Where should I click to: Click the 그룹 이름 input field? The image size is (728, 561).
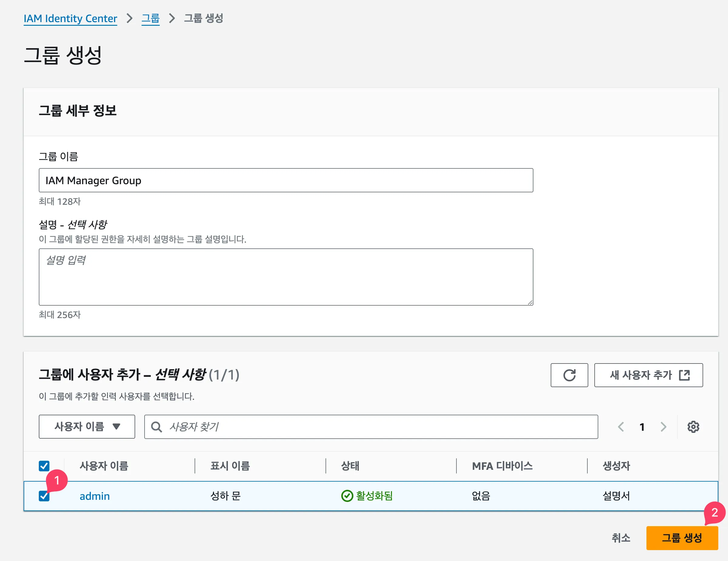[286, 180]
